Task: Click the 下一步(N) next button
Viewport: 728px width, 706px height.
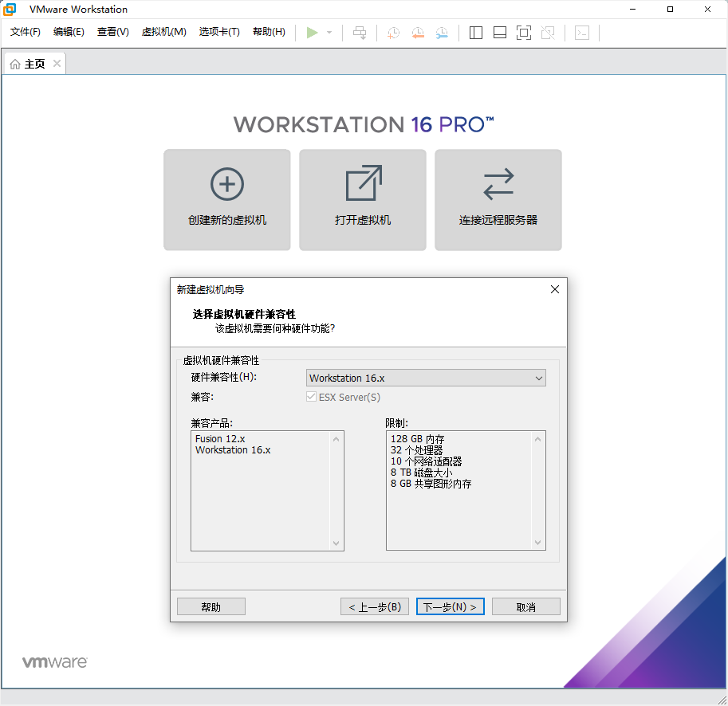Action: coord(451,606)
